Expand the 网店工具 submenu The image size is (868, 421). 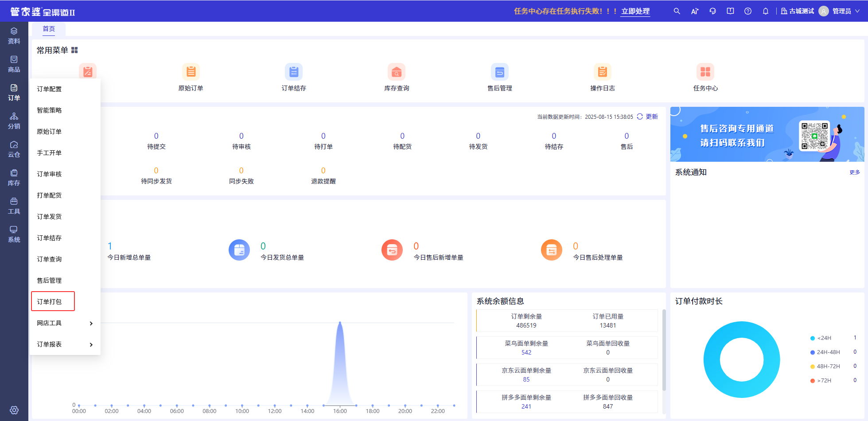(65, 323)
